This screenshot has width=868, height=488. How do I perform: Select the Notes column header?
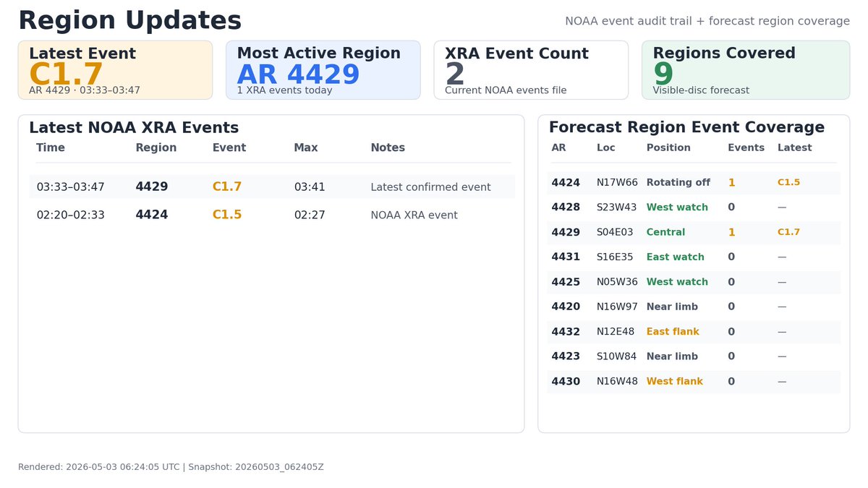(x=388, y=147)
